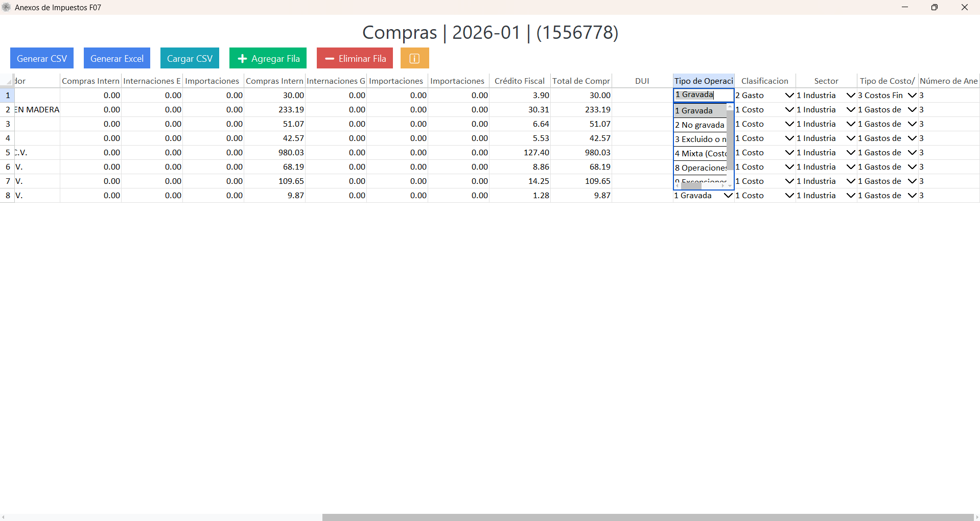This screenshot has height=521, width=980.
Task: Choose '4 Mixta (Costo' option in list
Action: point(701,153)
